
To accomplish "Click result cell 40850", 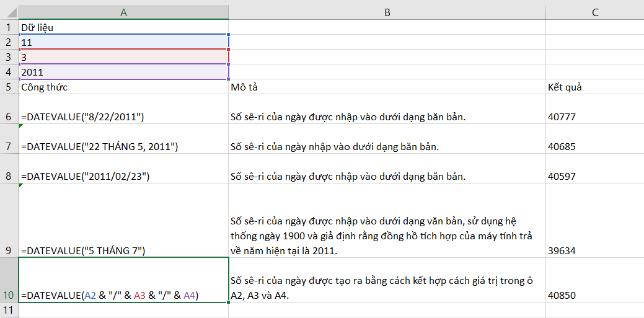I will pos(594,280).
